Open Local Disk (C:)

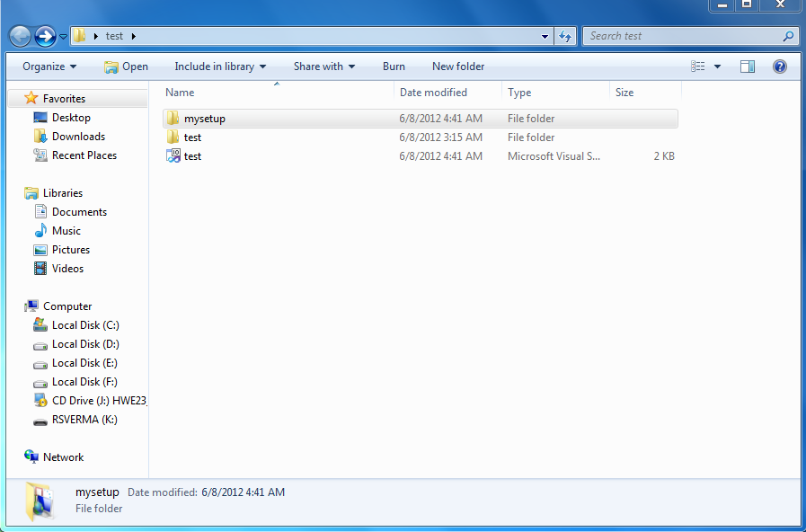click(x=85, y=325)
